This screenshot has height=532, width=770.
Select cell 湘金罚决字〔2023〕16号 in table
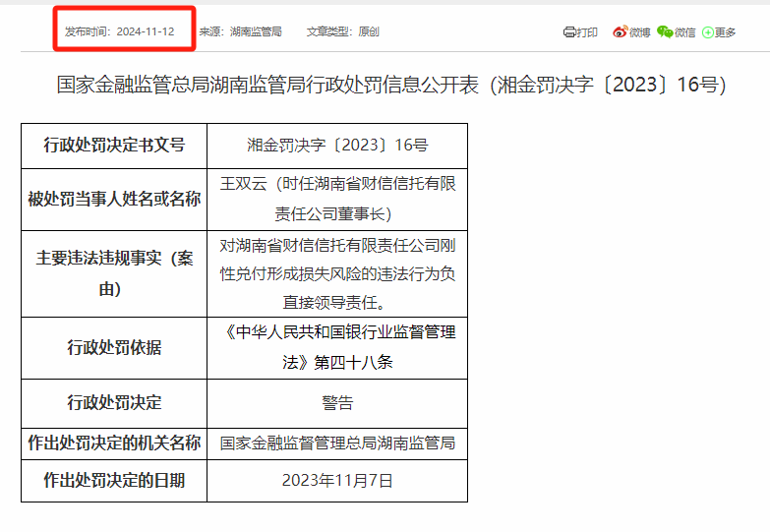point(337,146)
